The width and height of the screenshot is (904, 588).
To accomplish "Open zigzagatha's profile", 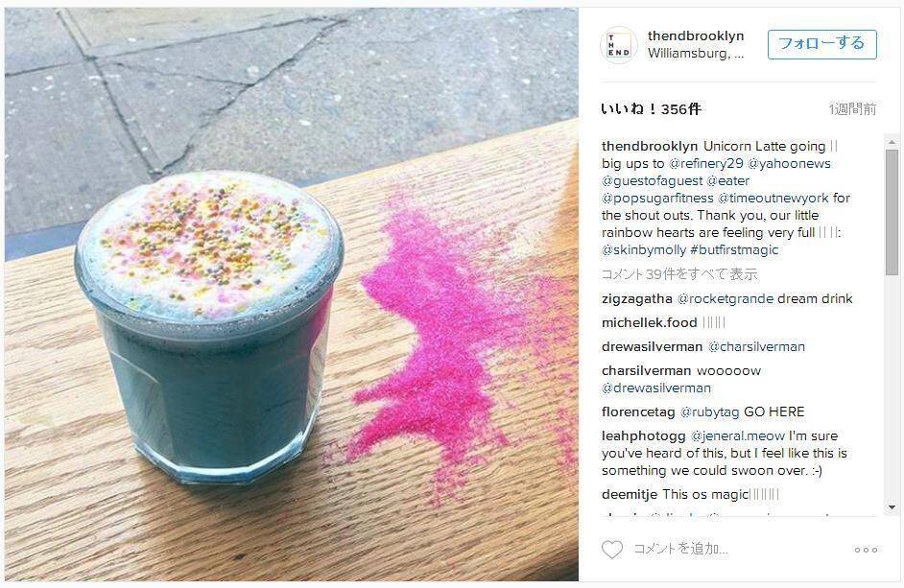I will 636,299.
